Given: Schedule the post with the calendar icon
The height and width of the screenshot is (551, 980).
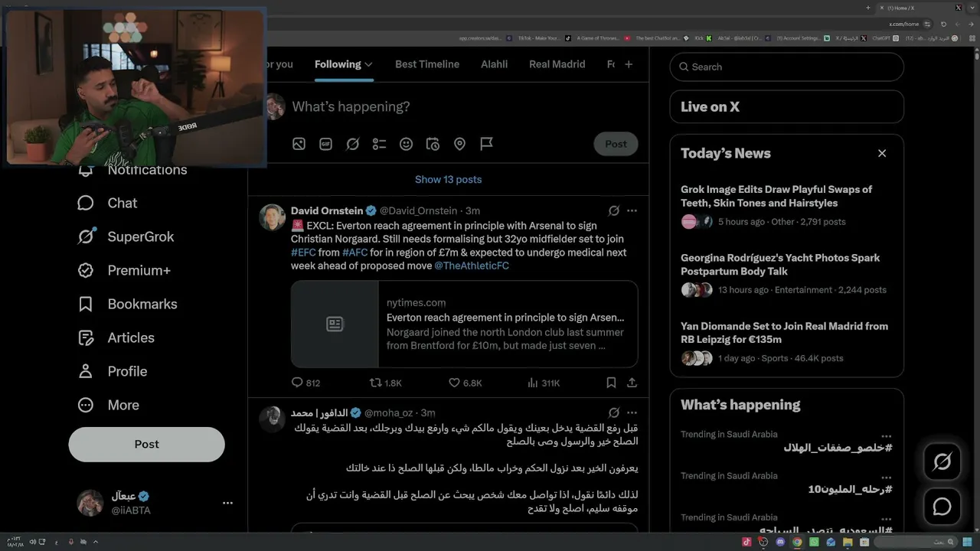Looking at the screenshot, I should (433, 144).
